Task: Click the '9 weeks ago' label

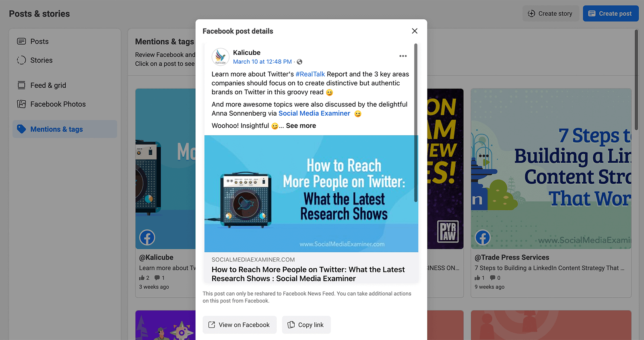Action: [489, 287]
